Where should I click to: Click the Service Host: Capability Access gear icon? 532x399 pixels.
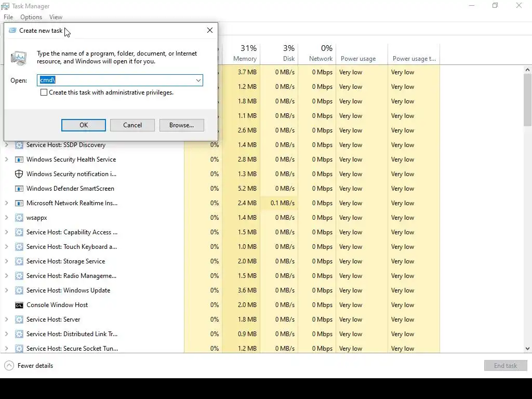pyautogui.click(x=19, y=232)
